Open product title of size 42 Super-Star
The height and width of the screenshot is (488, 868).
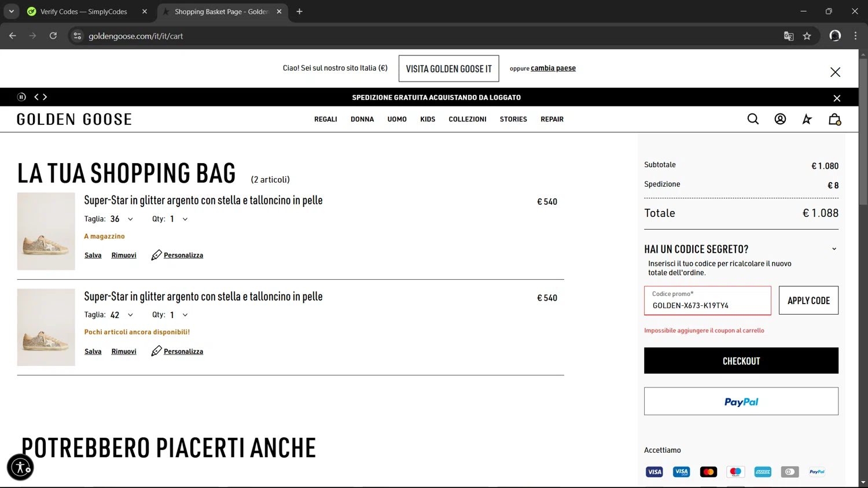point(203,296)
